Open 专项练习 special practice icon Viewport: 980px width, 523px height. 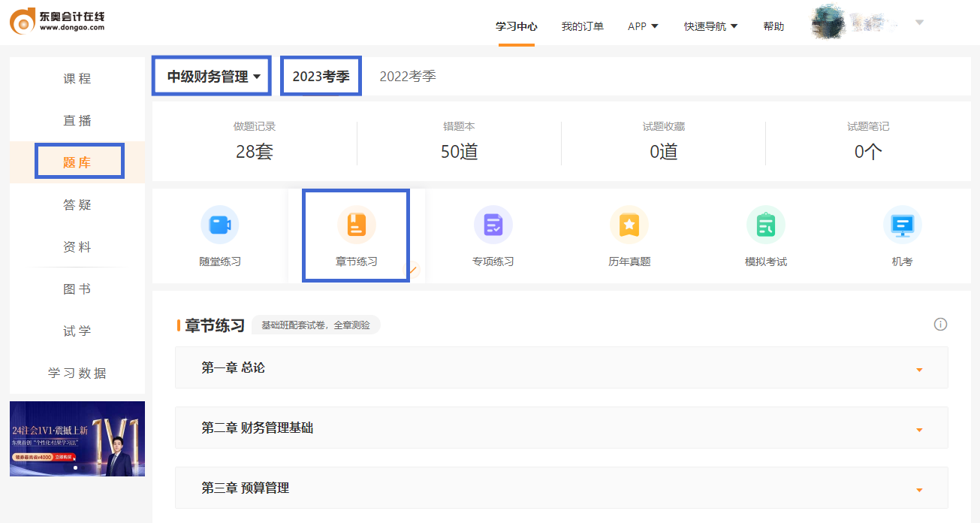pos(493,234)
